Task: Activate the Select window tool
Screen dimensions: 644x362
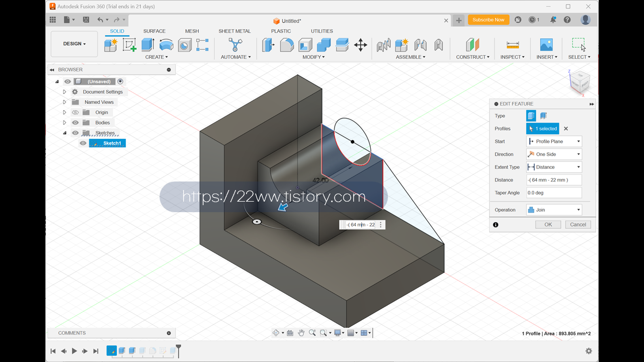Action: [x=579, y=45]
